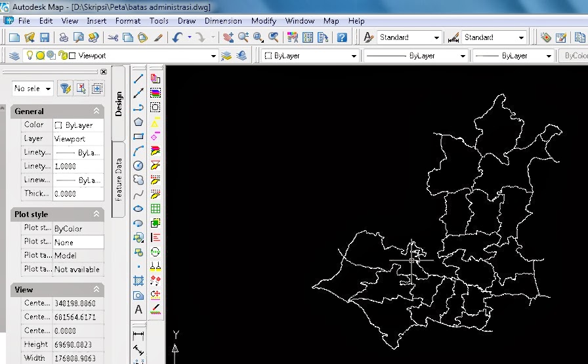Open the Map menu
588x364 pixels.
pos(331,21)
